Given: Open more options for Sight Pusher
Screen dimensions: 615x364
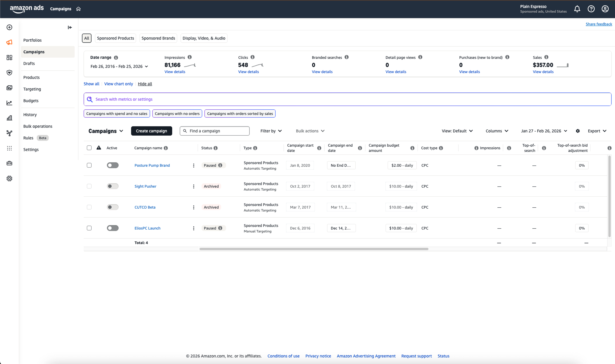Looking at the screenshot, I should tap(193, 186).
